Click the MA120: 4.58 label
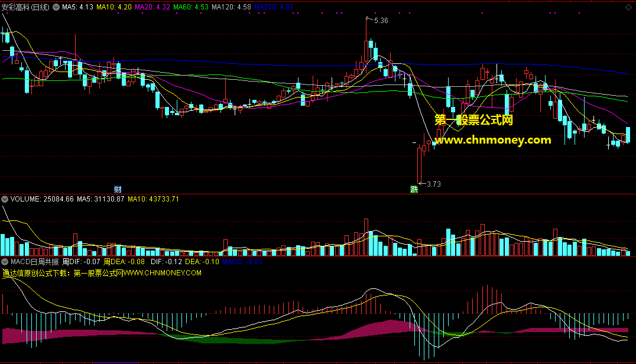636x364 pixels. click(231, 7)
